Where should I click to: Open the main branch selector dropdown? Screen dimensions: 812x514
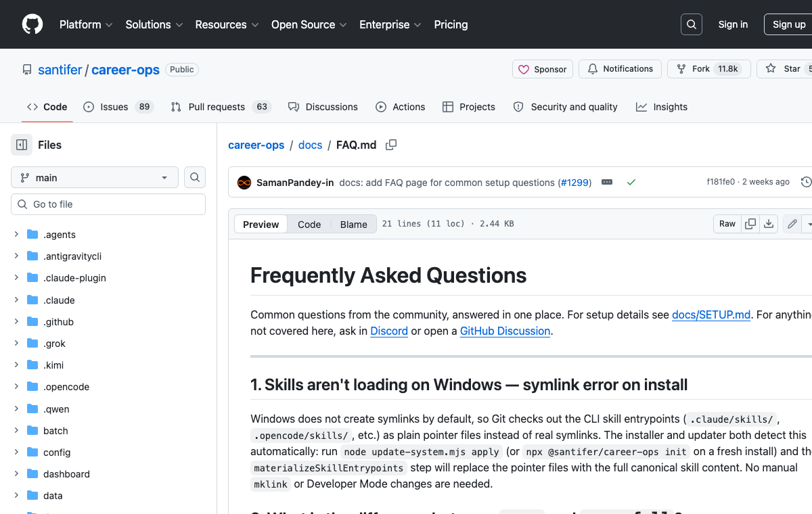[x=95, y=177]
